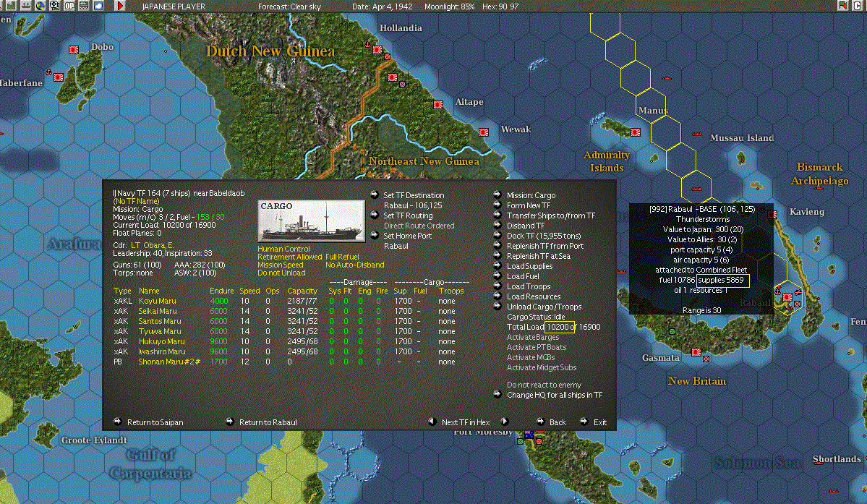867x504 pixels.
Task: Click arrow beside Change HQ for all ships
Action: [x=497, y=394]
